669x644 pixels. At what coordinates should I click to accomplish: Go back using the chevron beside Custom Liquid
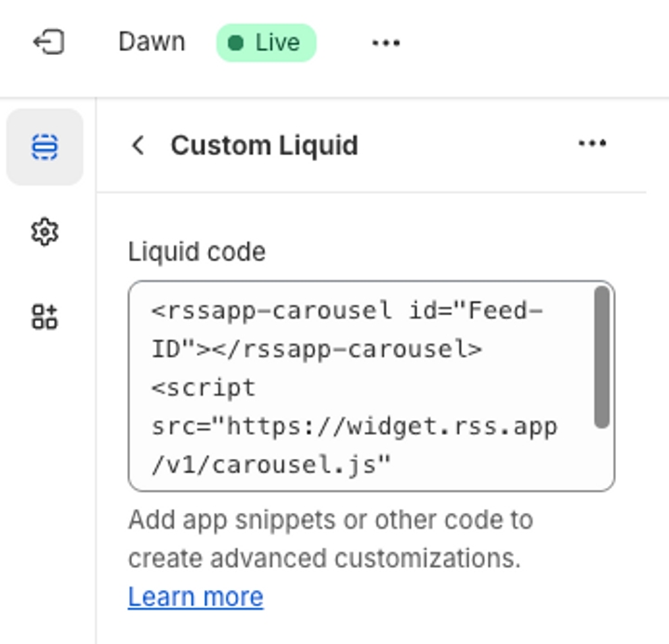coord(138,145)
